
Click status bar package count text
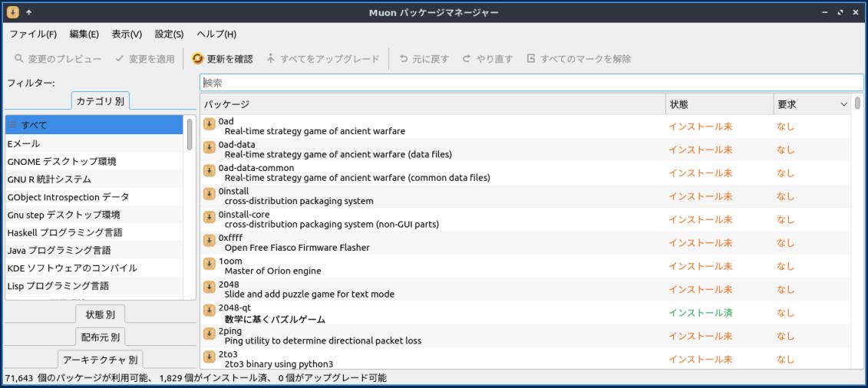196,378
